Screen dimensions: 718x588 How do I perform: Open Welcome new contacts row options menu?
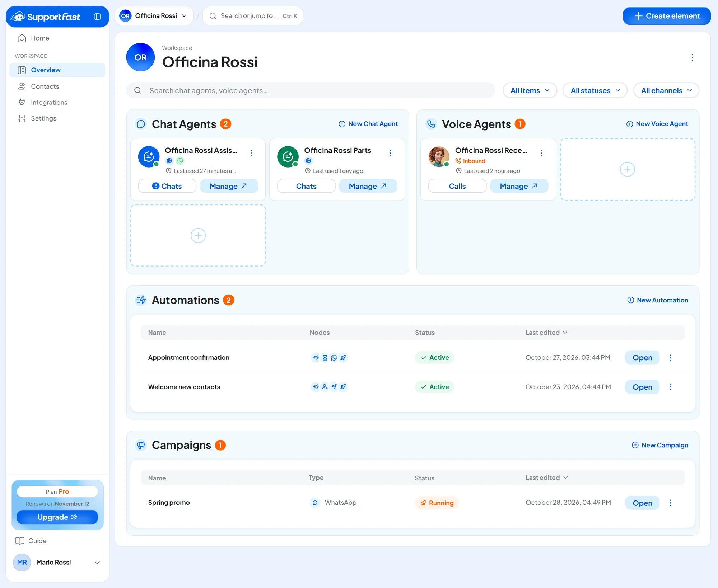click(670, 387)
